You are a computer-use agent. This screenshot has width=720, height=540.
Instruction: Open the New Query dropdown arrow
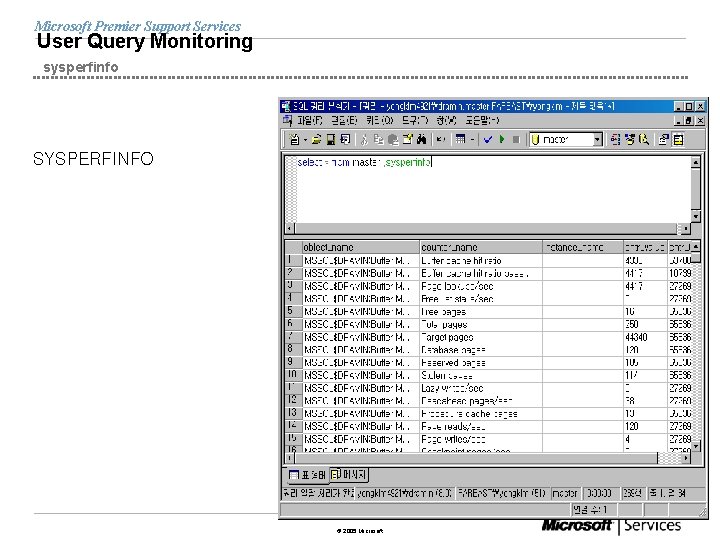click(x=305, y=140)
